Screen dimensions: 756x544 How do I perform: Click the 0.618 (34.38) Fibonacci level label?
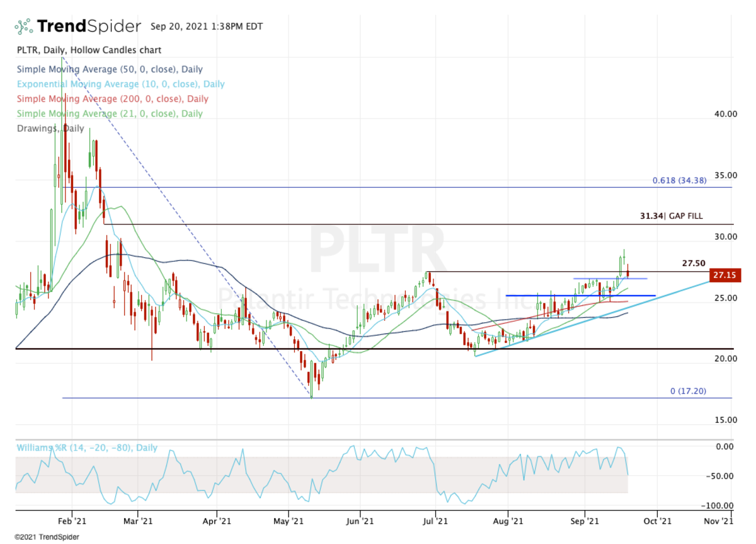[679, 180]
